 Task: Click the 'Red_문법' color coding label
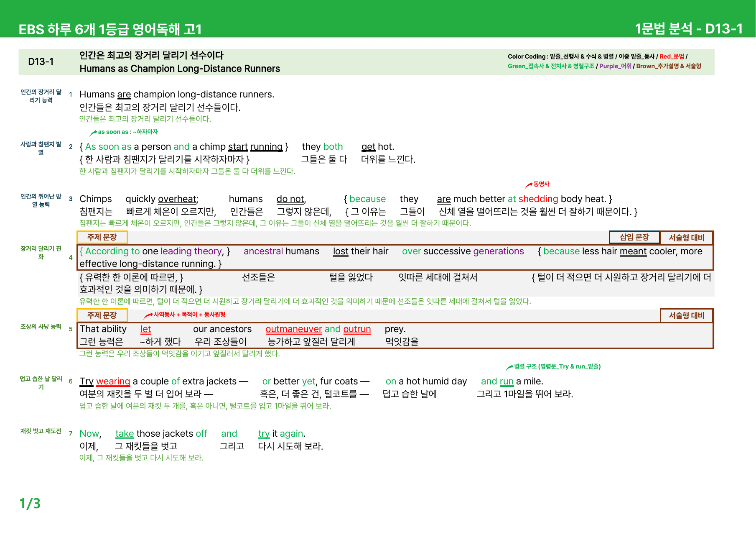tap(672, 56)
